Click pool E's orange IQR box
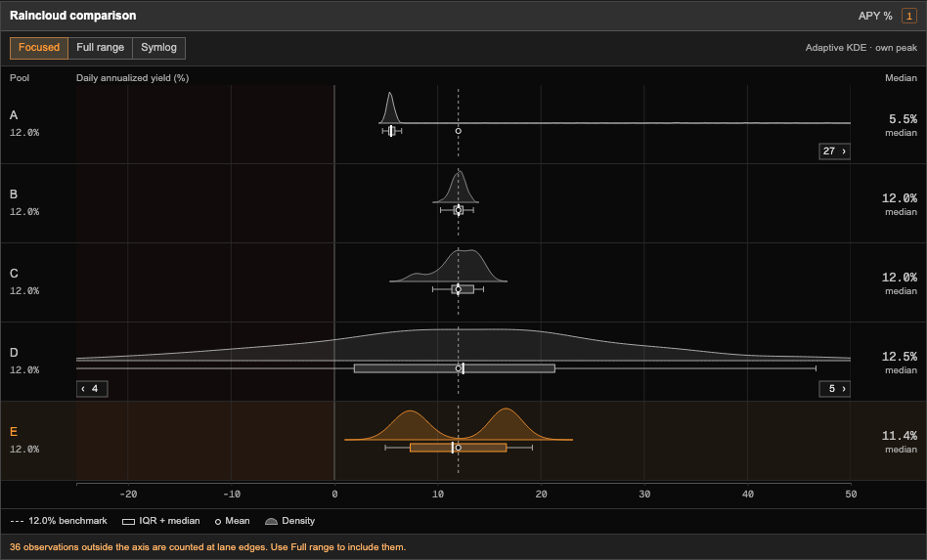This screenshot has height=560, width=927. [459, 448]
